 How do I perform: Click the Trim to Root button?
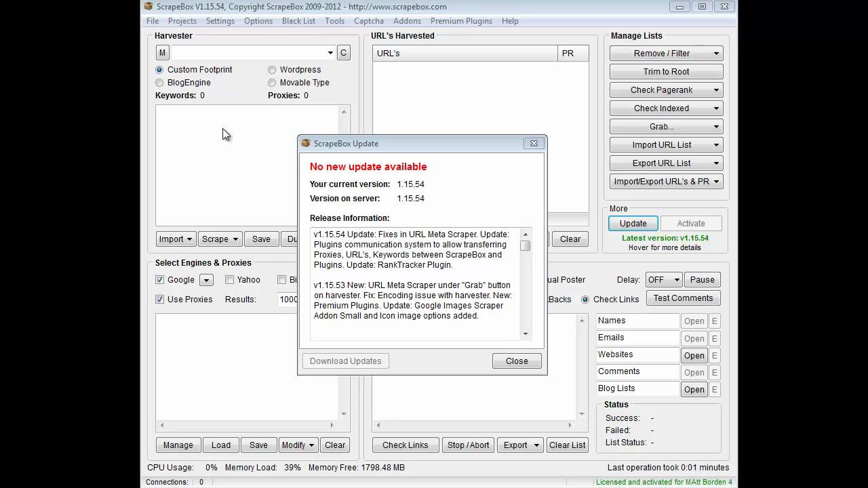tap(666, 72)
